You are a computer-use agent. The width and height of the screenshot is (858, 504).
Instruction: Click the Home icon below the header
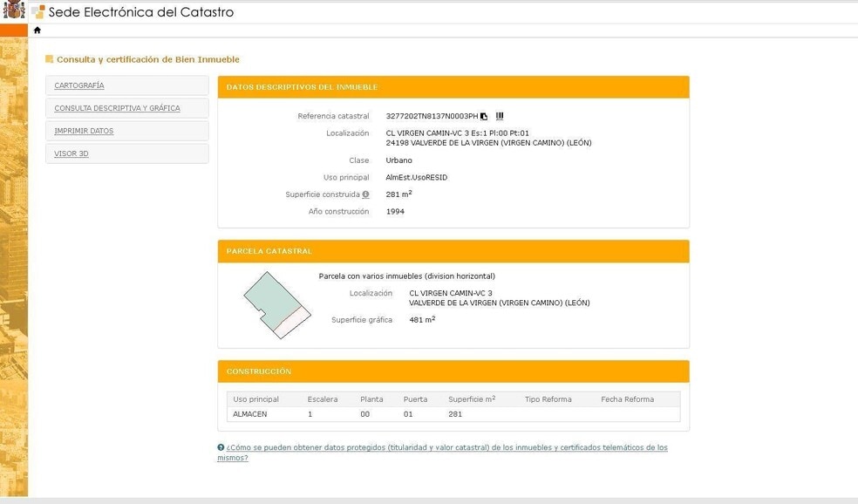[36, 29]
